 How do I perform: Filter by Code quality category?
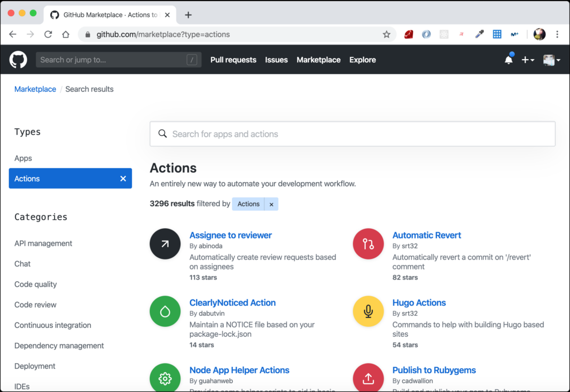click(x=36, y=284)
